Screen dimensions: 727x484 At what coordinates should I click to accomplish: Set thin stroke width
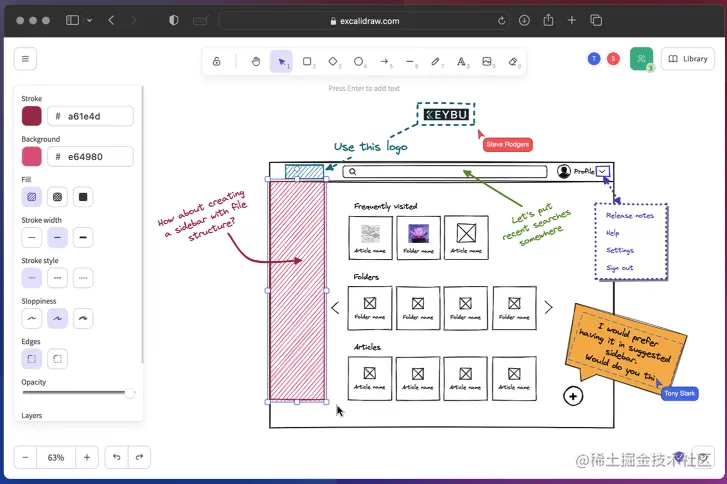click(x=32, y=237)
